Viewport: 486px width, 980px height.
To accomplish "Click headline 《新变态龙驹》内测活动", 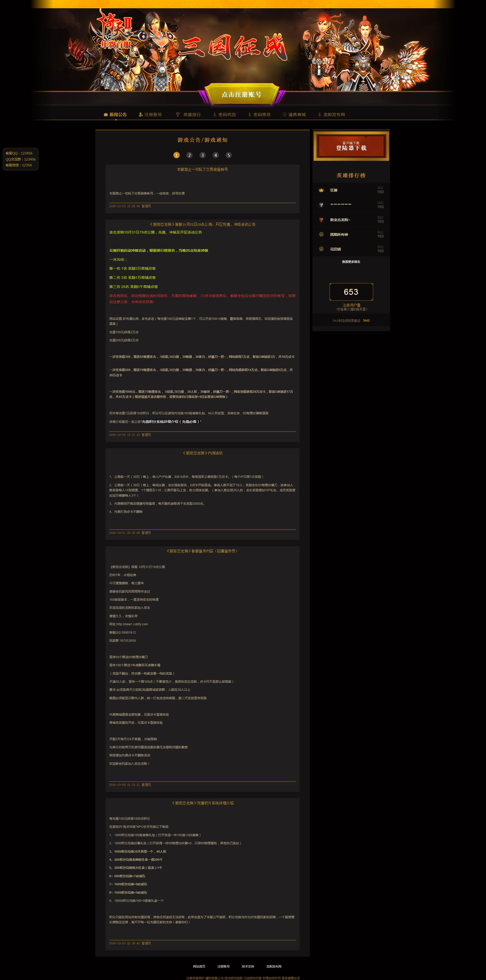I will tap(202, 453).
